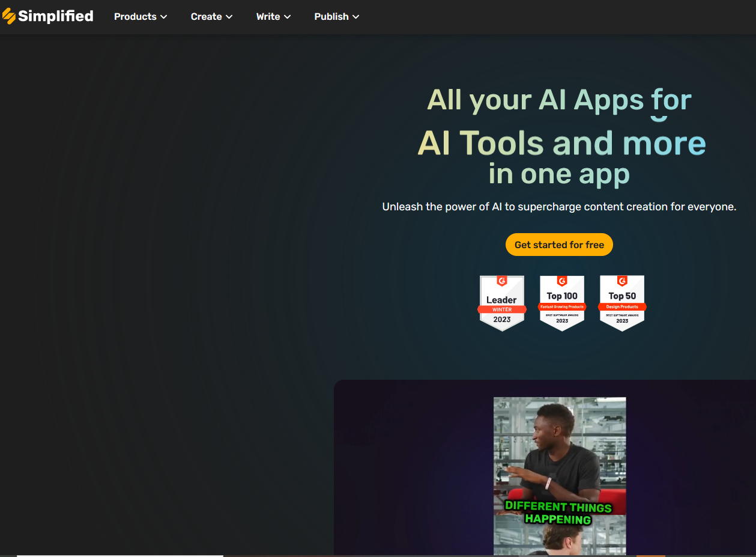Click the tagline starting "Unleash the power of AI"
756x557 pixels.
[x=559, y=207]
